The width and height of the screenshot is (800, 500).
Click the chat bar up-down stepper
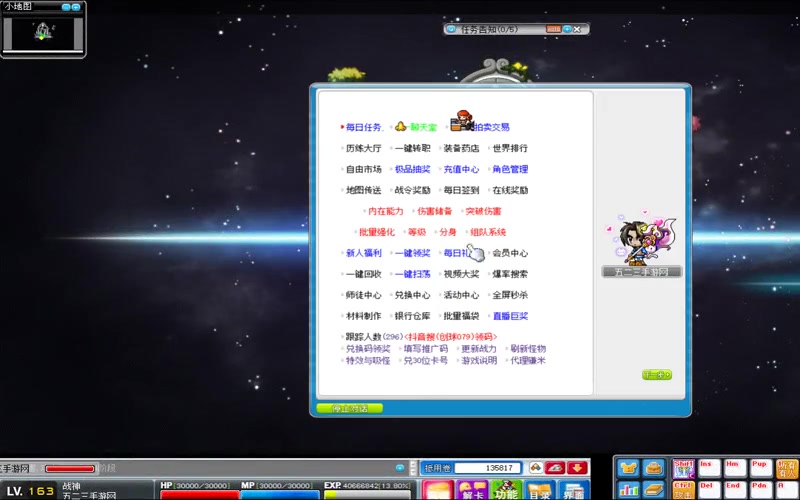coord(414,468)
